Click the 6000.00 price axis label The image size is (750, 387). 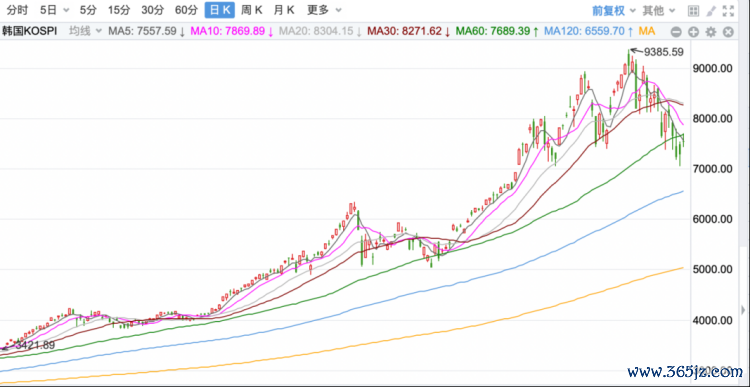click(x=713, y=219)
